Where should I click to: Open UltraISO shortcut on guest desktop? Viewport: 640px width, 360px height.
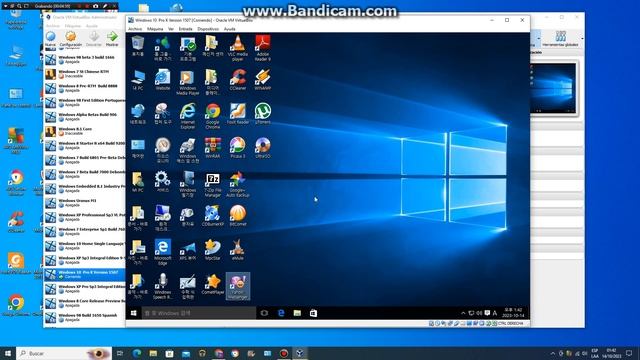tap(262, 148)
